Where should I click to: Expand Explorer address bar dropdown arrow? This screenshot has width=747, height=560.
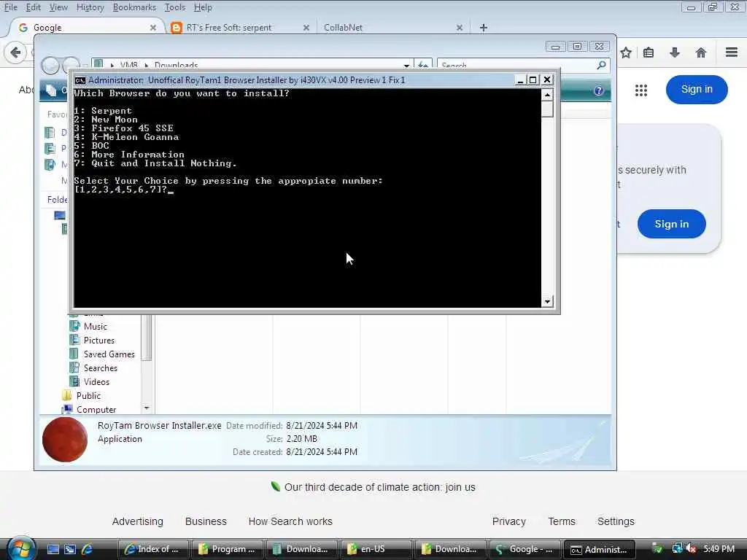click(406, 65)
